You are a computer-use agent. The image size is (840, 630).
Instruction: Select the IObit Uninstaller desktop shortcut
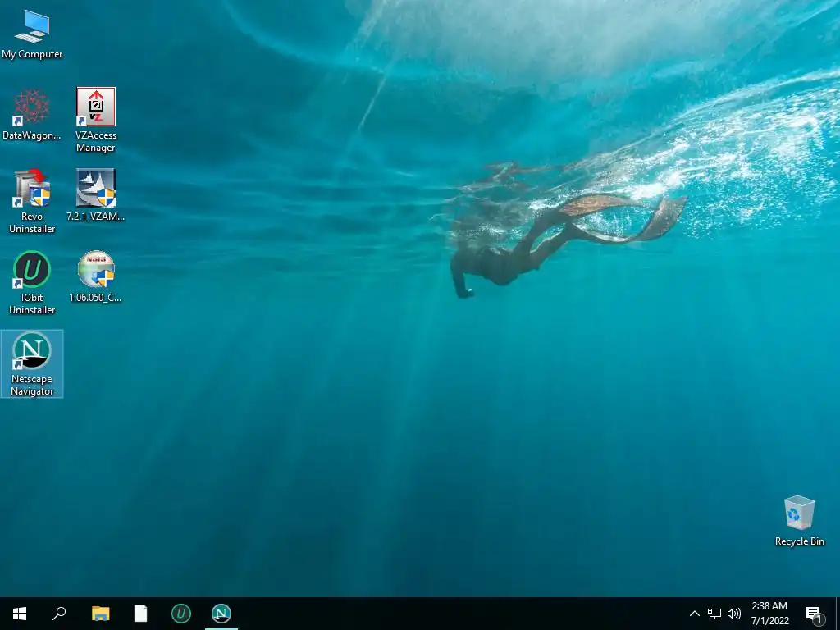coord(32,282)
